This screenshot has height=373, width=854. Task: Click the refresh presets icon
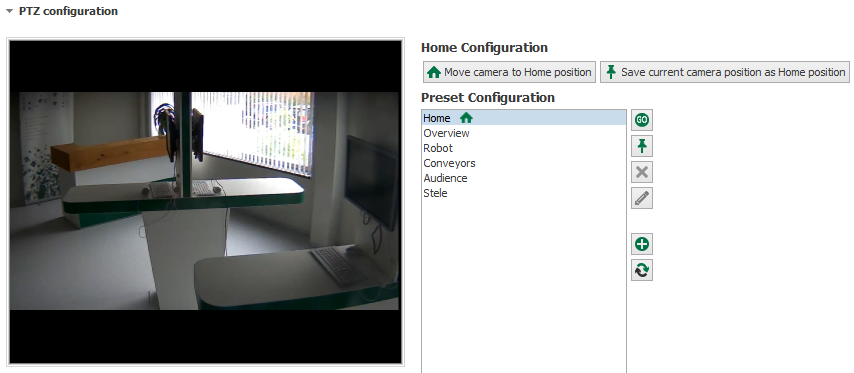click(x=642, y=270)
